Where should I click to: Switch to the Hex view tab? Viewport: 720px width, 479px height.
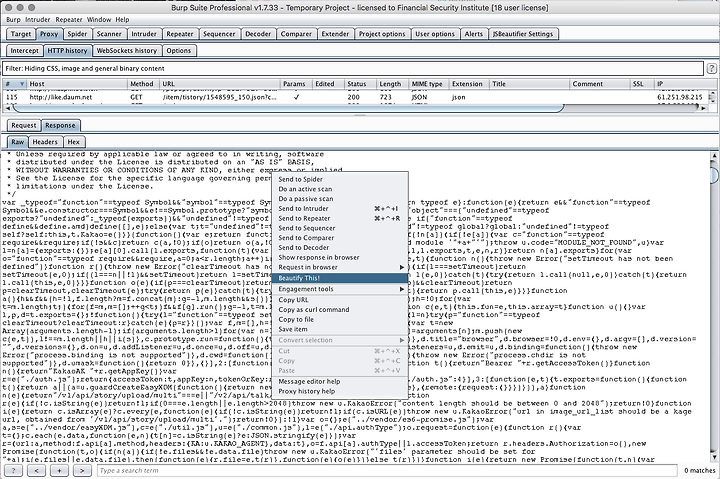(73, 142)
